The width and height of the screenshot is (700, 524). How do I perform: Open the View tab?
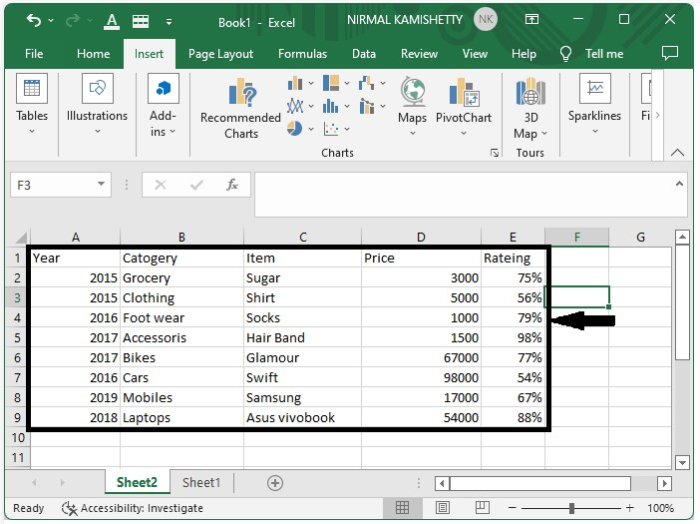475,54
